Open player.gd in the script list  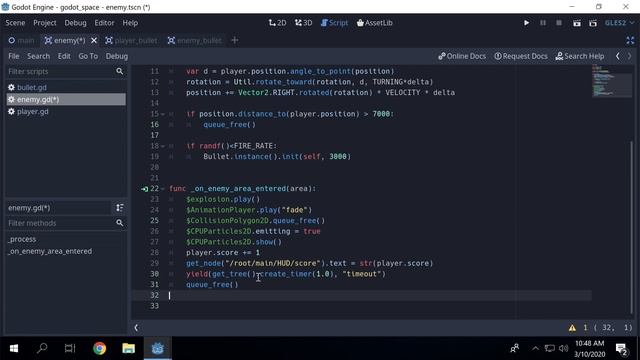[x=66, y=111]
